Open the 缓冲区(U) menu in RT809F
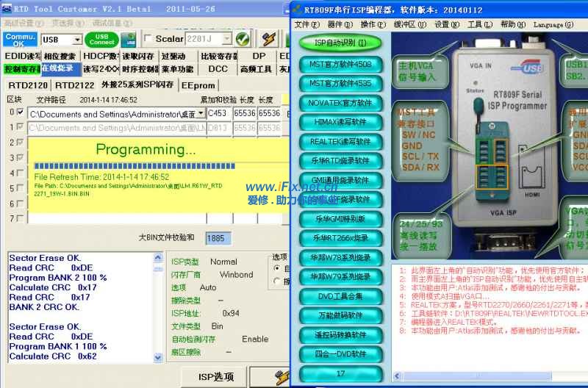The width and height of the screenshot is (588, 388). pos(410,24)
